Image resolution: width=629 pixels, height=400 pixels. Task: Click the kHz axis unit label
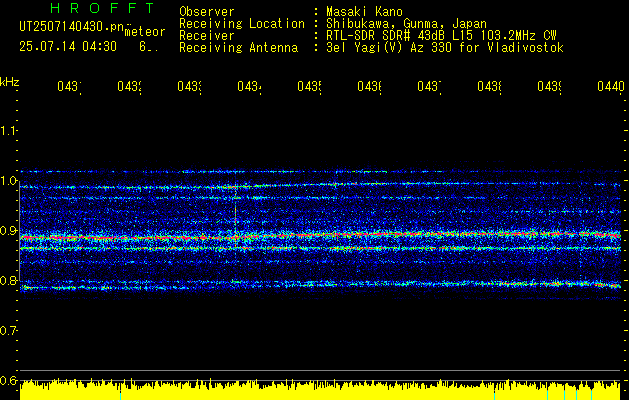9,82
